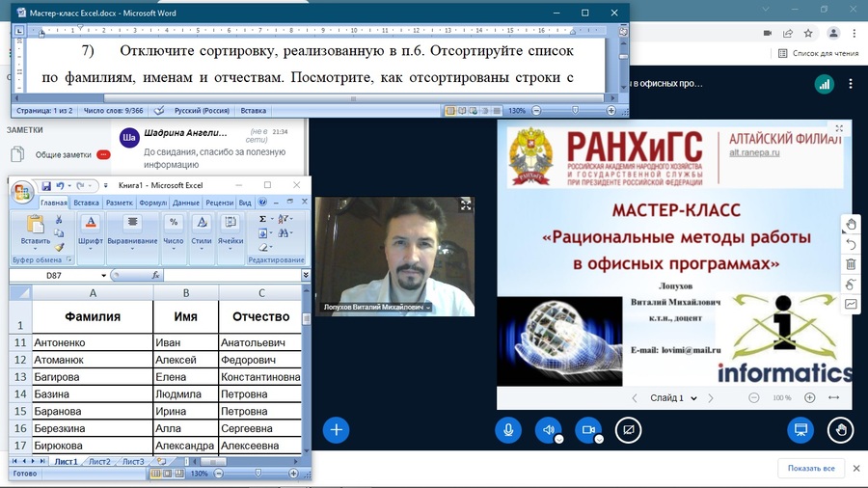This screenshot has width=868, height=488.
Task: Click the insert function fx button
Action: pos(155,275)
